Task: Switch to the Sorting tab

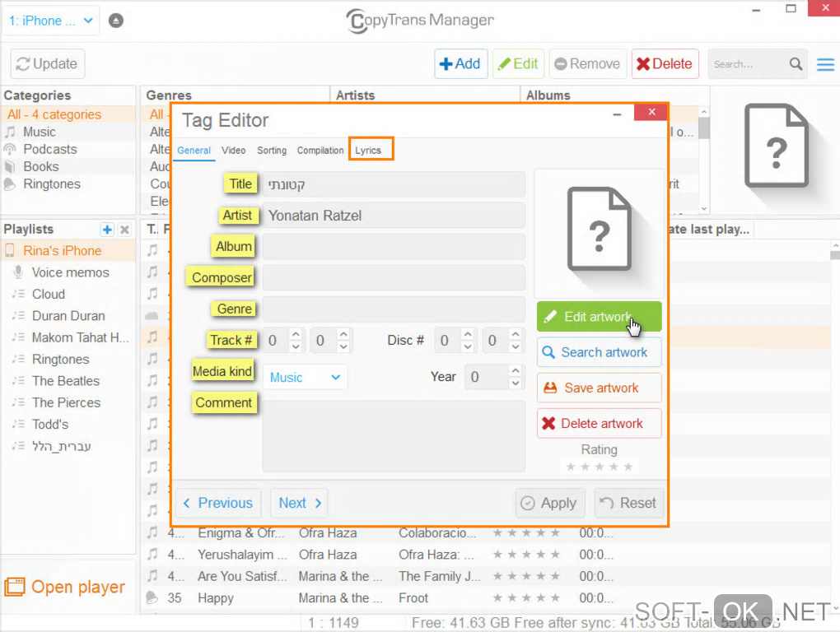Action: 272,151
